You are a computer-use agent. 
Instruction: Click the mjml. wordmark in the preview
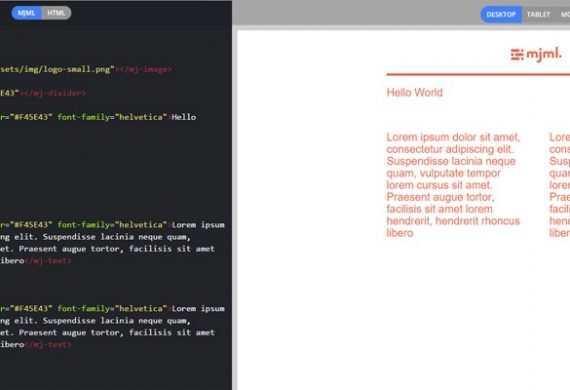(x=544, y=55)
